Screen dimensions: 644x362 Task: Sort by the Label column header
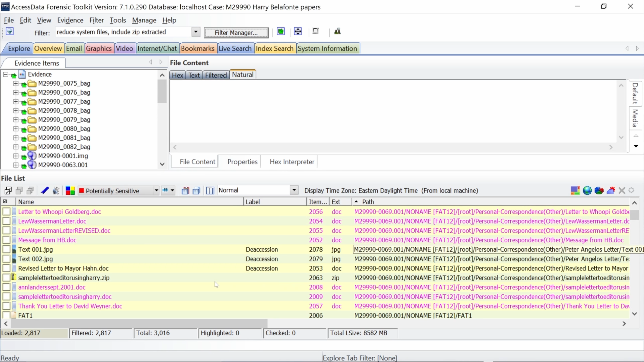275,202
